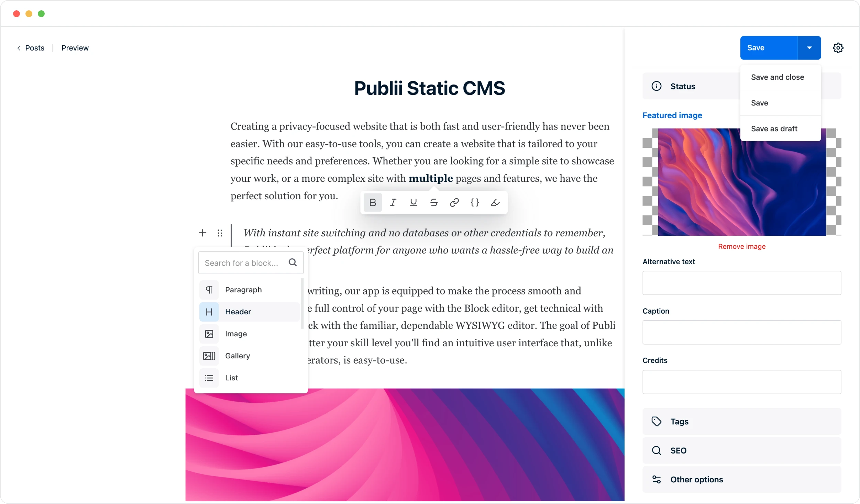Expand the Tags section

click(x=742, y=421)
